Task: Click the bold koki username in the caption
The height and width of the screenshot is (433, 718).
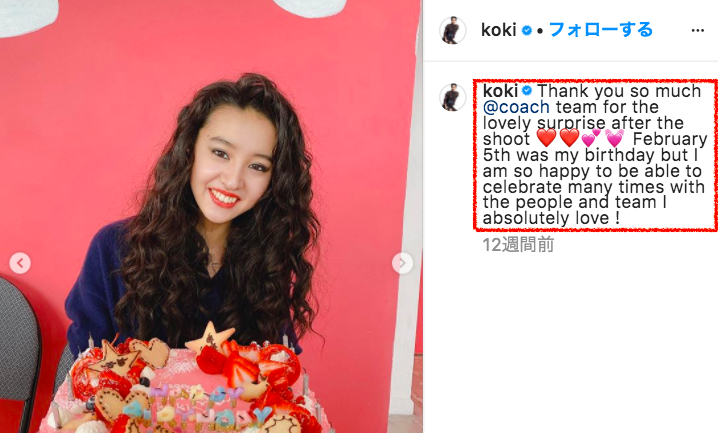Action: (x=500, y=91)
